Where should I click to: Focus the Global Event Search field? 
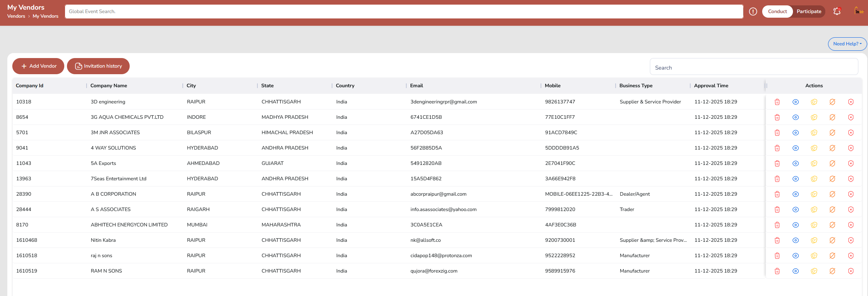point(404,12)
